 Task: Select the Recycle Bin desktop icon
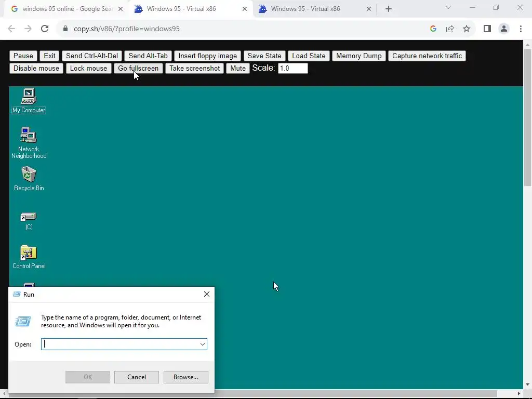29,179
